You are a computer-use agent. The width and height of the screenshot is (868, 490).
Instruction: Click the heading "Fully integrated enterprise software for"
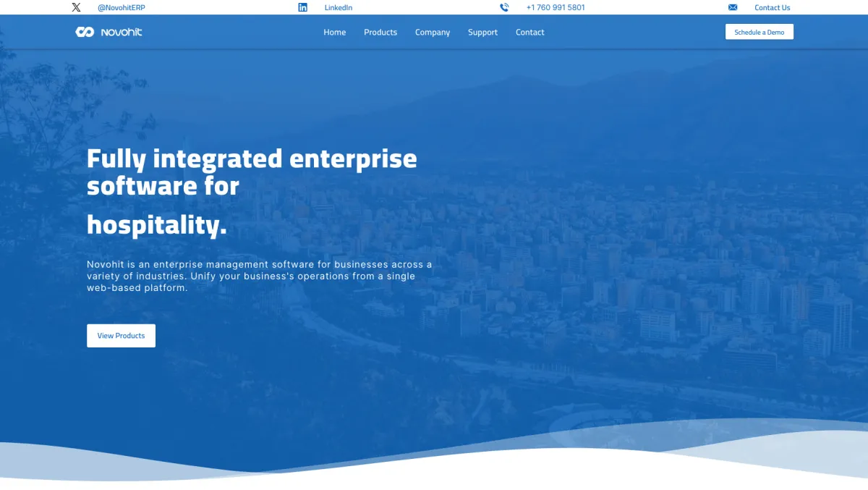click(252, 172)
